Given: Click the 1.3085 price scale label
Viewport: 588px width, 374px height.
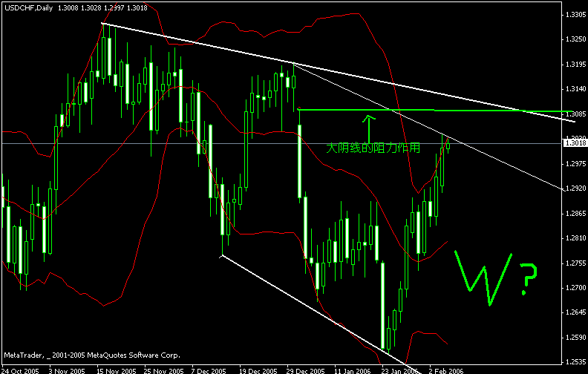Looking at the screenshot, I should pos(575,114).
